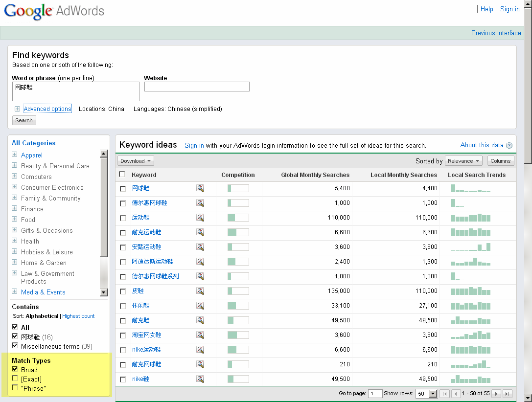Click About this data link

click(x=482, y=145)
